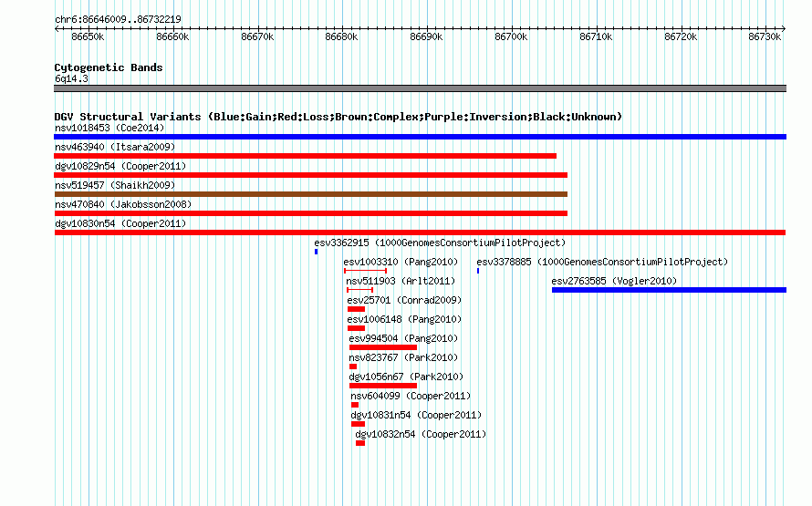Select the red dgv10829n54 loss bar

click(311, 175)
